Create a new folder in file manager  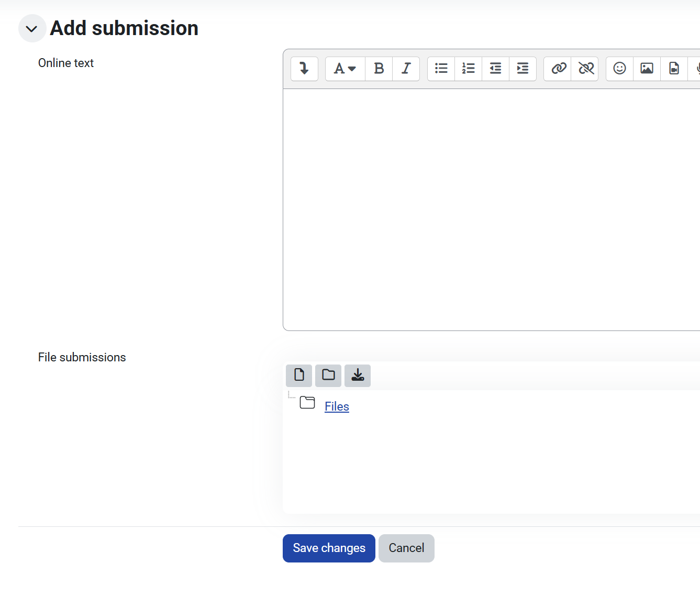328,376
